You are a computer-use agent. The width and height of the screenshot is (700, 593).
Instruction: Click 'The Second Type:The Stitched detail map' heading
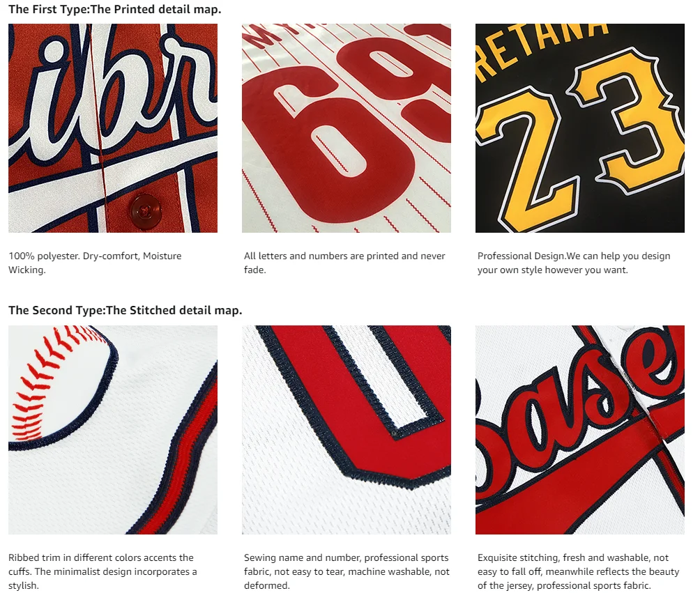[125, 310]
